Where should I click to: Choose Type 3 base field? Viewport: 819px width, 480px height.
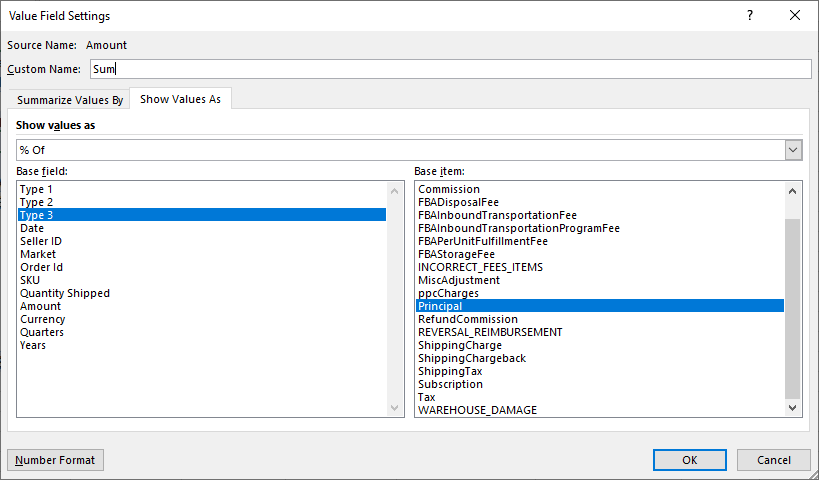click(202, 215)
